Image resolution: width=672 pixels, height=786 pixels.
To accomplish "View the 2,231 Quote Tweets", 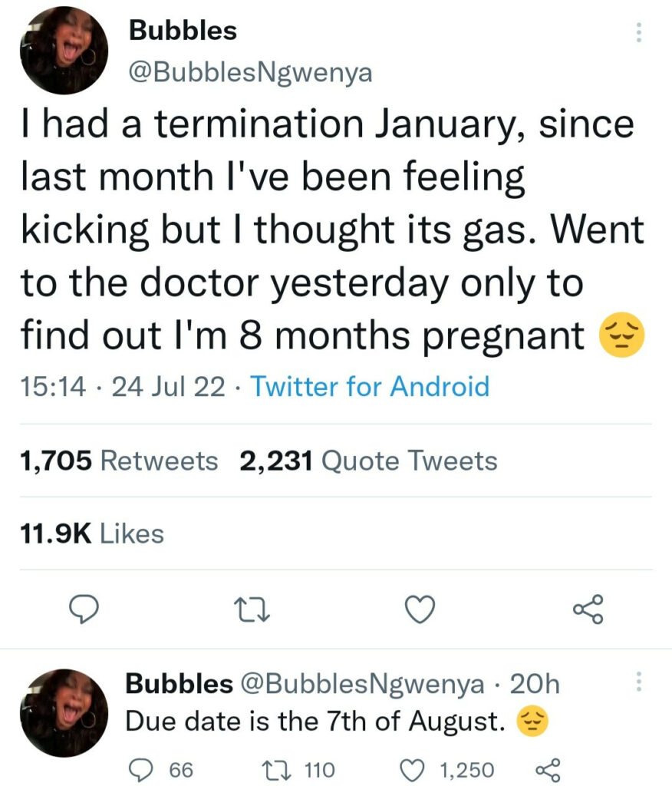I will 368,461.
